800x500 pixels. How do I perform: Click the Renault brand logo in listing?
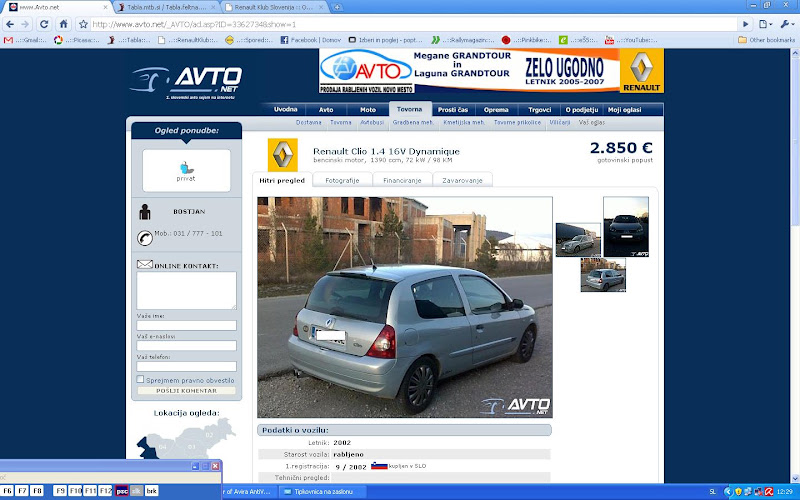283,155
